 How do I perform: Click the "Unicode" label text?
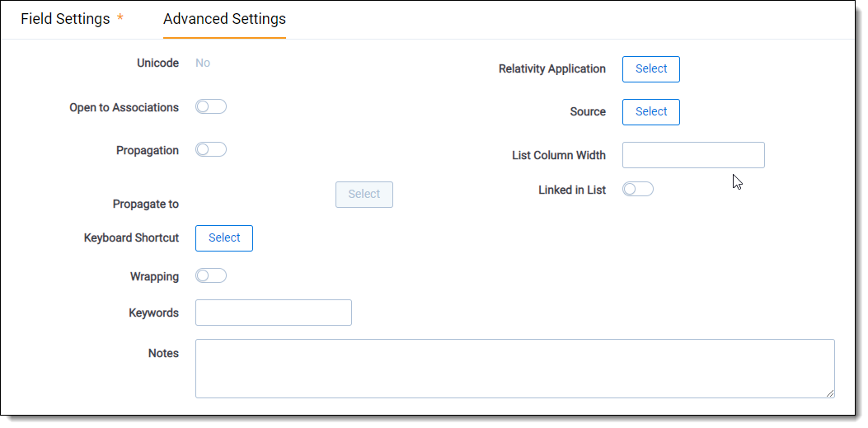click(x=157, y=63)
